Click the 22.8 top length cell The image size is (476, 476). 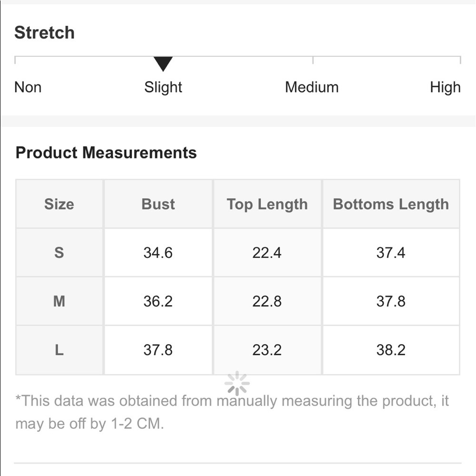(x=267, y=301)
